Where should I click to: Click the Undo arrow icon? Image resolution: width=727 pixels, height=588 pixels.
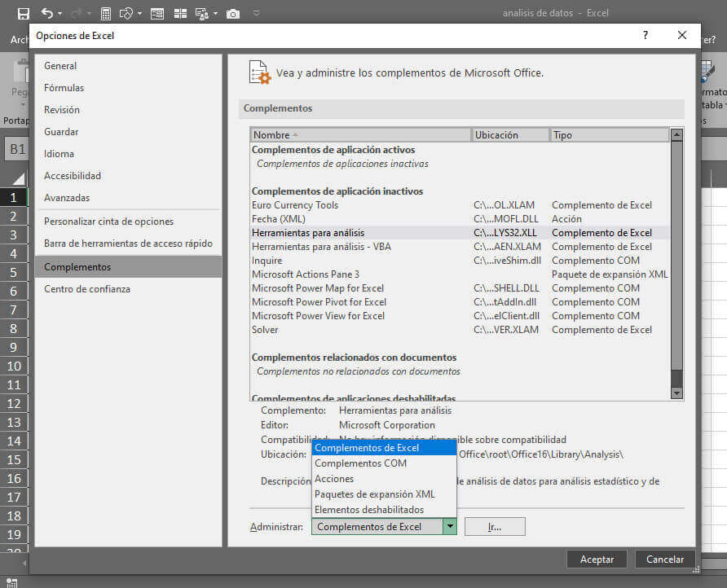tap(47, 13)
